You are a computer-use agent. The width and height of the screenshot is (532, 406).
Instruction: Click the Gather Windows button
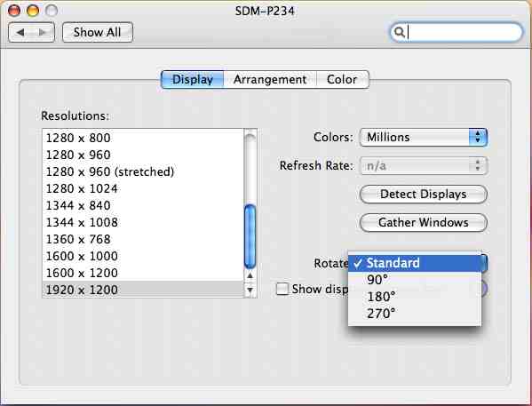pos(424,223)
